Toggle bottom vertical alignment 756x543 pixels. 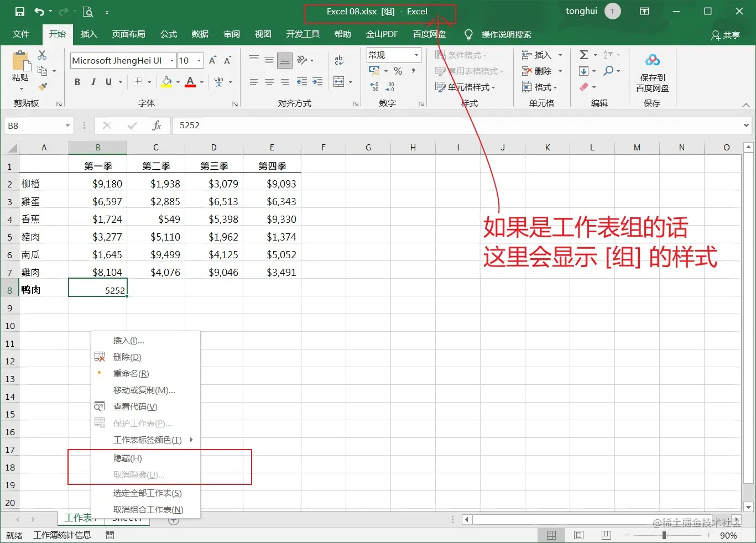[285, 60]
